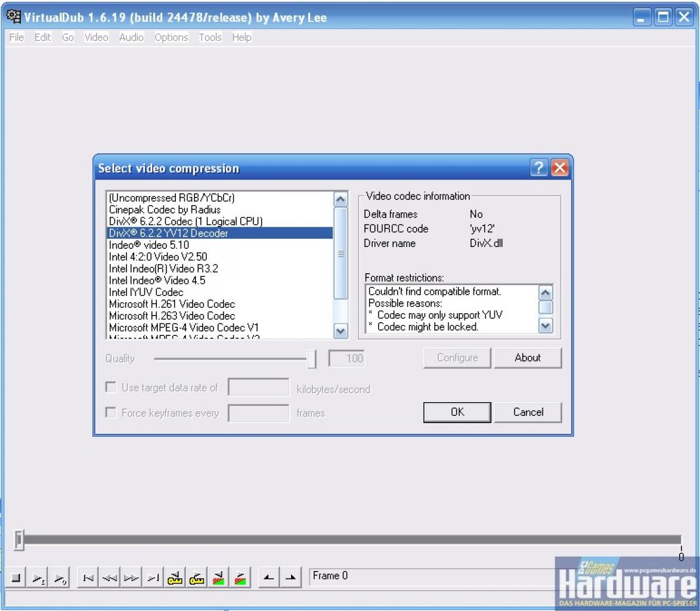Step forward one frame
The height and width of the screenshot is (611, 700).
(132, 578)
